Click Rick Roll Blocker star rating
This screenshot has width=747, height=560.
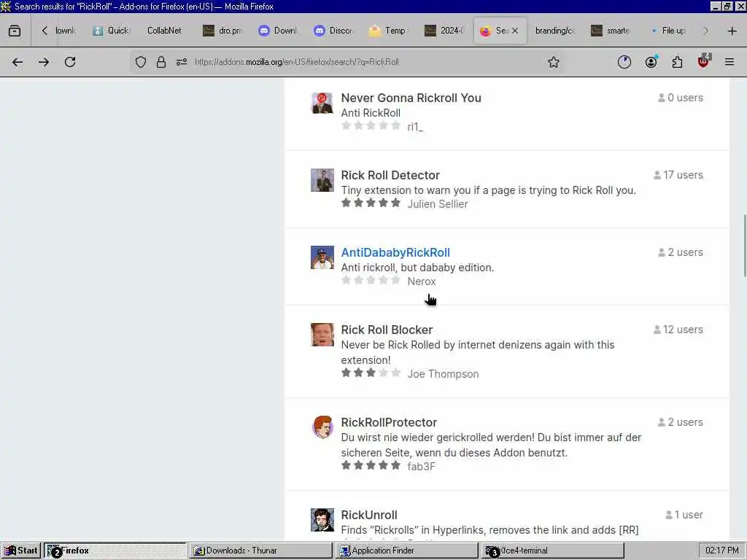[371, 373]
